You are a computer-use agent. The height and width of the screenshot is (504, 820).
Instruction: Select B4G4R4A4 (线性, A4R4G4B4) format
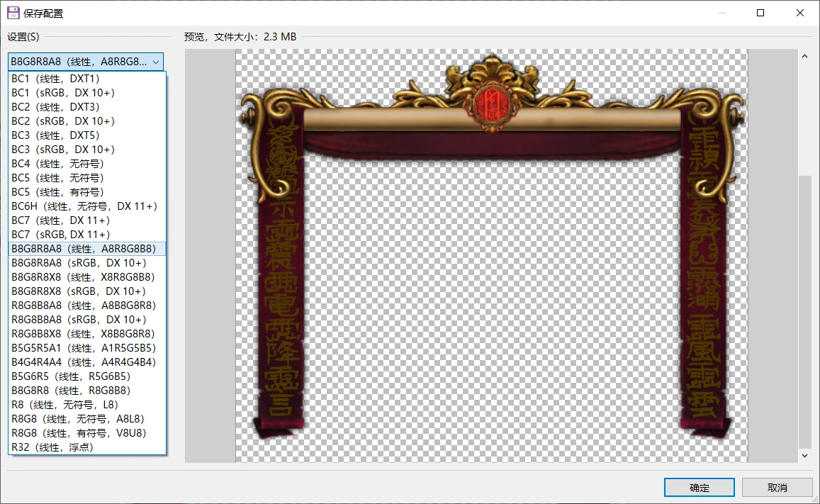click(87, 362)
